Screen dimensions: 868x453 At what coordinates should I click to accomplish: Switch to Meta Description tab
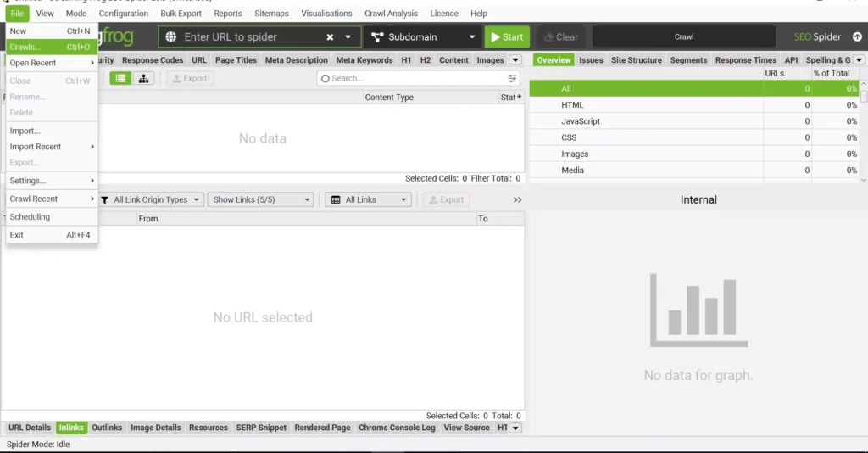[x=296, y=60]
